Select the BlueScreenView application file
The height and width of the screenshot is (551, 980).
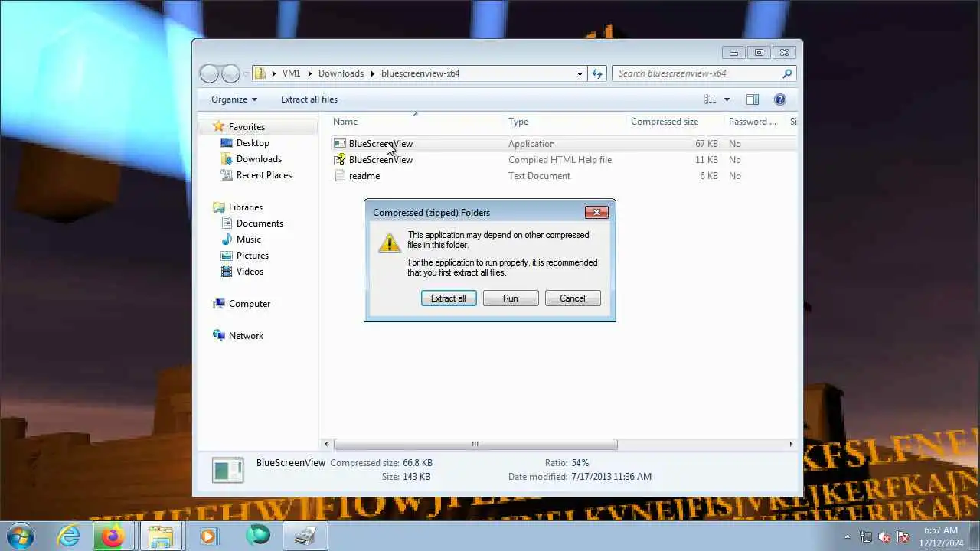point(381,144)
